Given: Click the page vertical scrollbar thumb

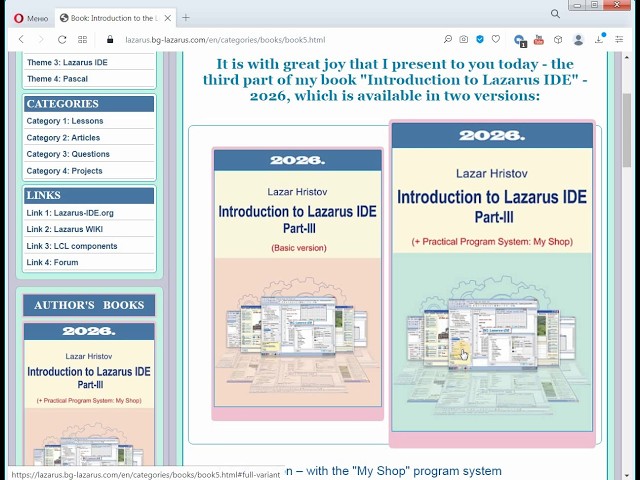Looking at the screenshot, I should [627, 130].
